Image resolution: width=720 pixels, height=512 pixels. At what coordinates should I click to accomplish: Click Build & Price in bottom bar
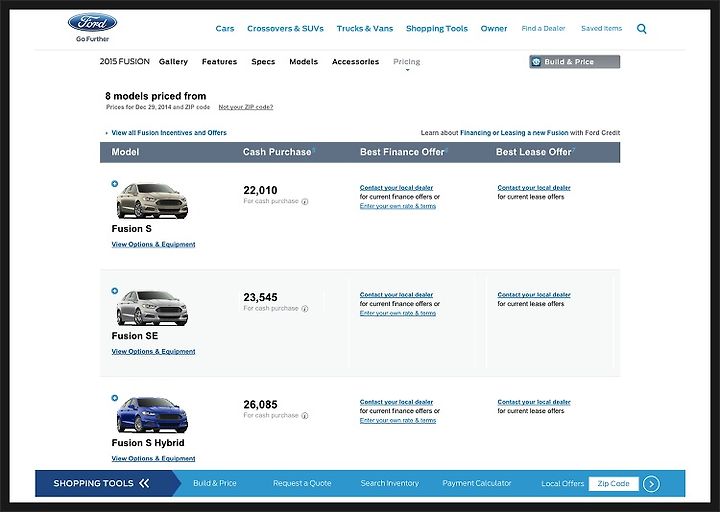214,483
